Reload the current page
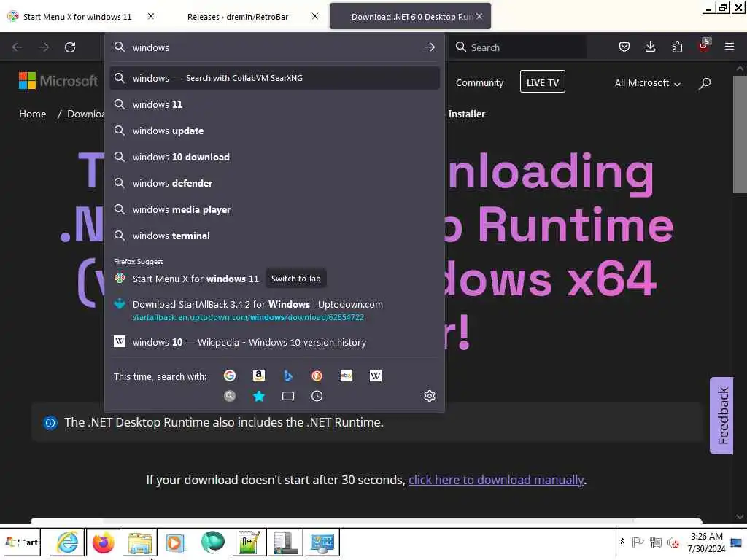This screenshot has height=560, width=747. pyautogui.click(x=70, y=47)
